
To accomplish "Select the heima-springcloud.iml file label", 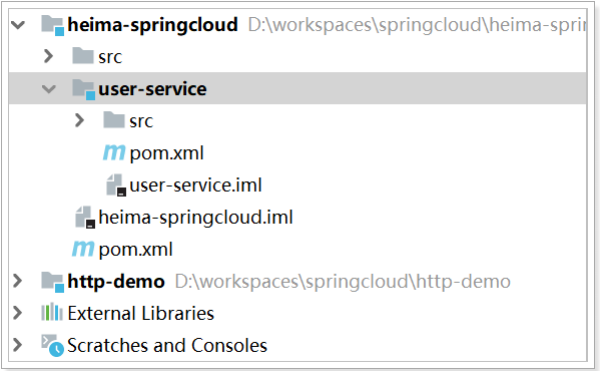I will point(196,217).
